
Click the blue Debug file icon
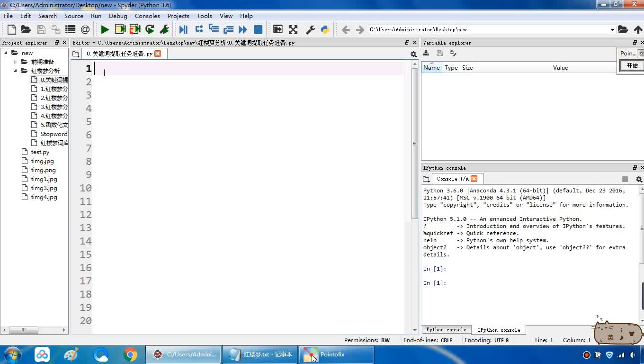(183, 29)
